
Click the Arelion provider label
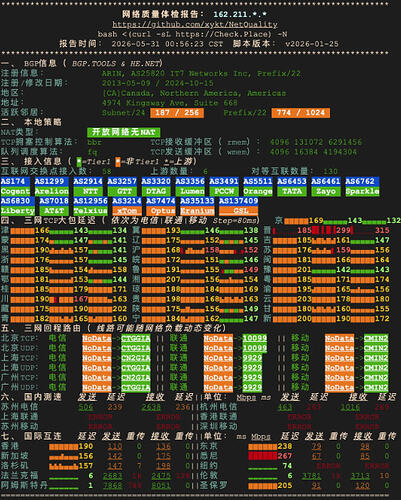pyautogui.click(x=51, y=191)
